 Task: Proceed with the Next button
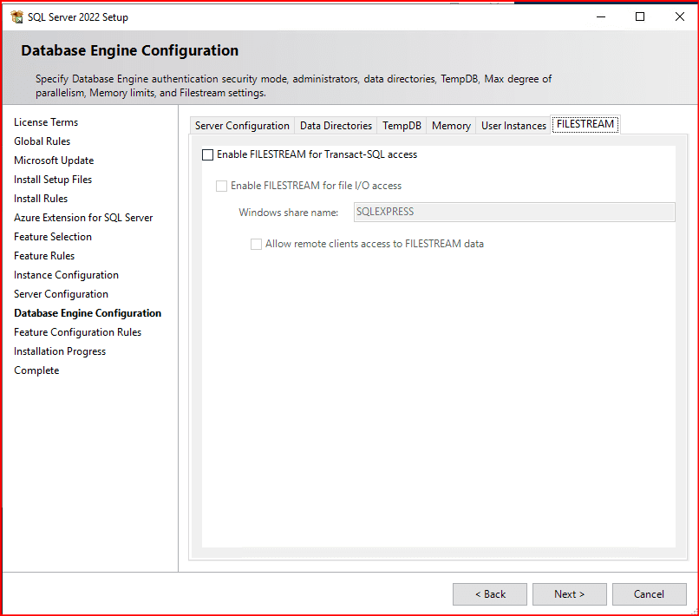coord(569,594)
